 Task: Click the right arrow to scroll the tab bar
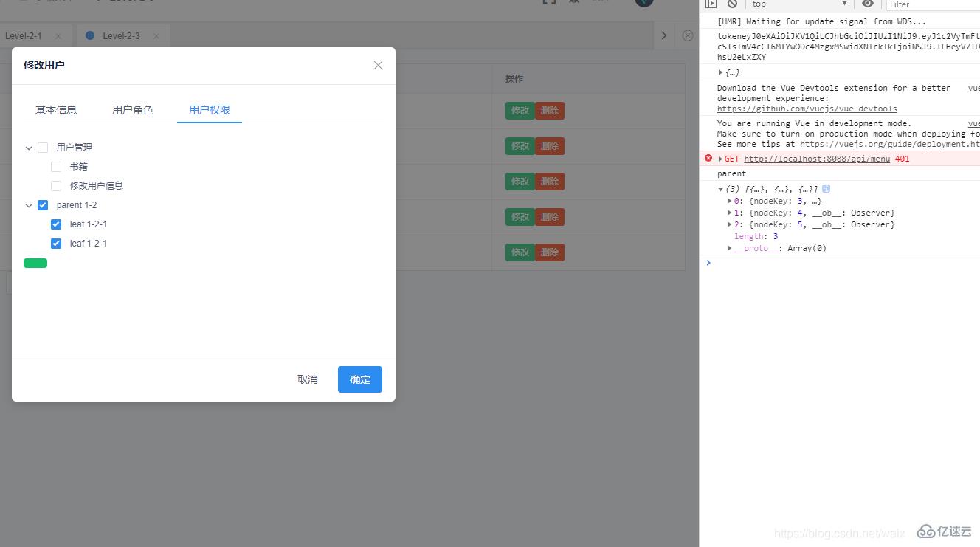[x=663, y=35]
